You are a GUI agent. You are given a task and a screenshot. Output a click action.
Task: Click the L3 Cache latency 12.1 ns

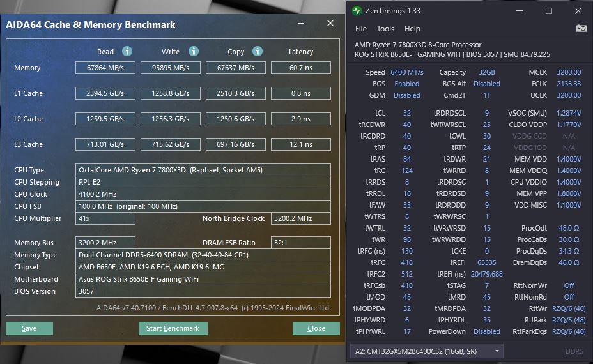pos(301,144)
